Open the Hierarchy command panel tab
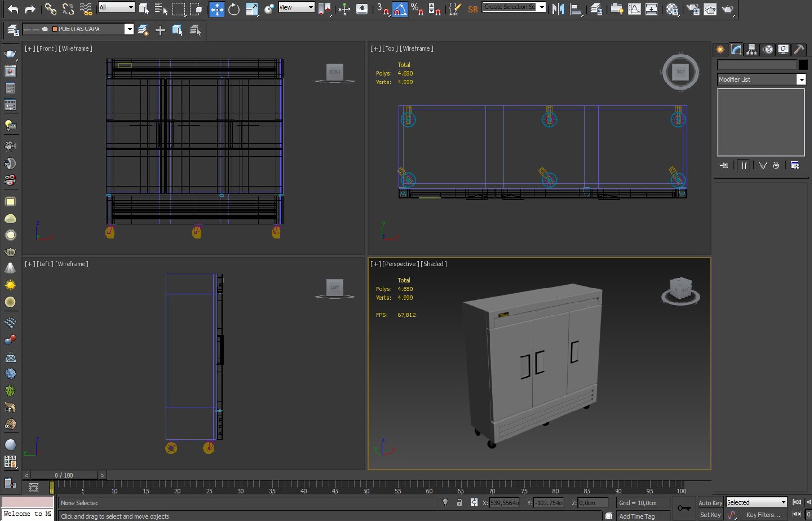This screenshot has width=812, height=521. (752, 49)
